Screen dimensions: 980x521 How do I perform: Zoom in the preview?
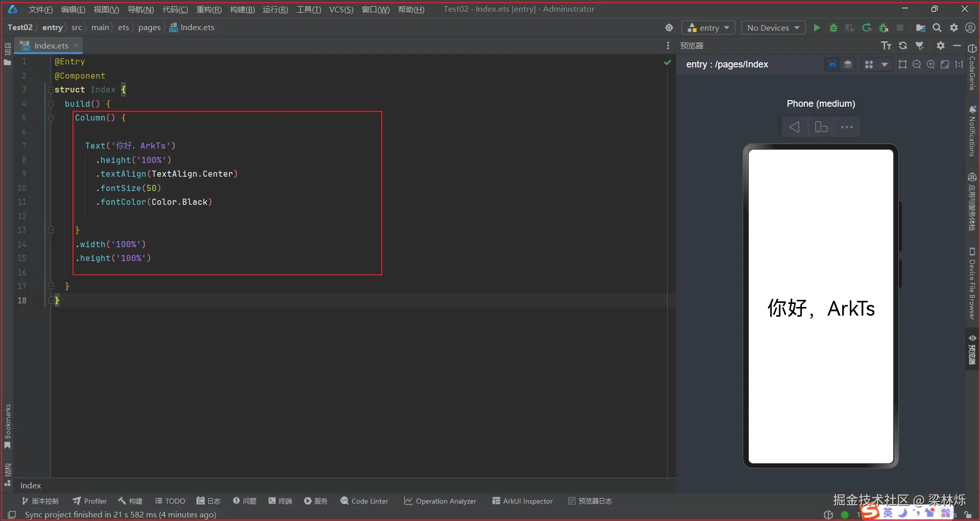931,64
